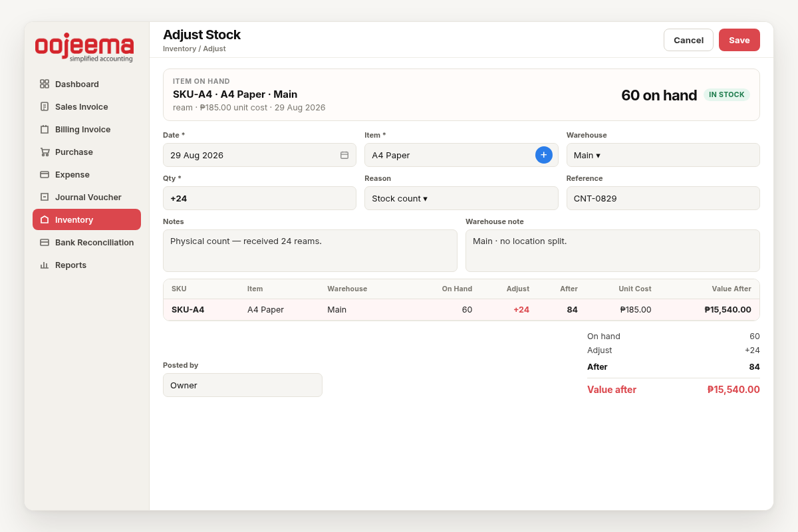Viewport: 798px width, 532px height.
Task: Click the oojeema logo
Action: tap(84, 48)
